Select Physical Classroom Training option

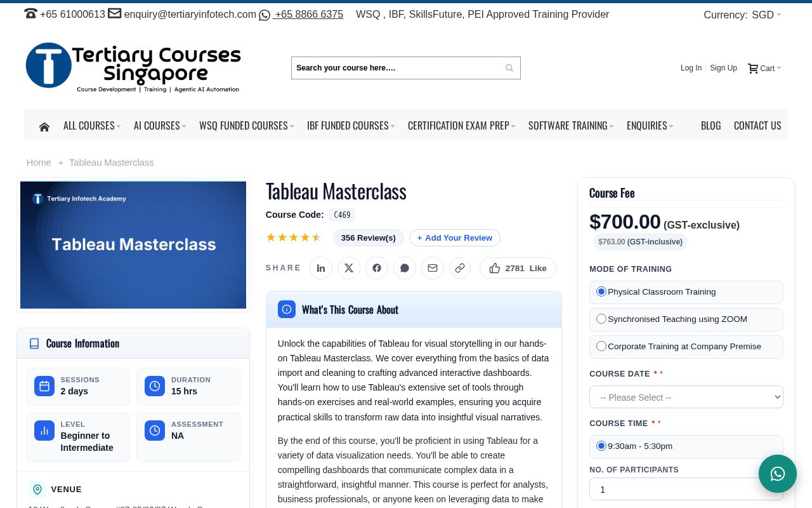[601, 291]
